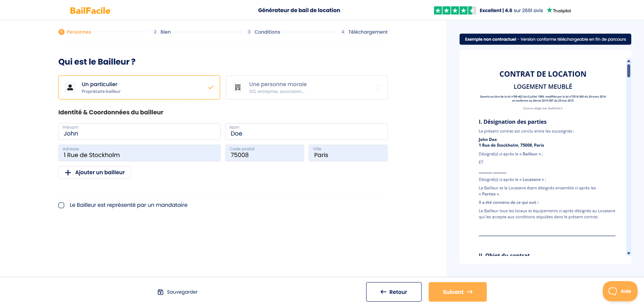Image resolution: width=644 pixels, height=305 pixels.
Task: Click the Contrat rédigé avec BailFacile.fr text
Action: pos(543,108)
